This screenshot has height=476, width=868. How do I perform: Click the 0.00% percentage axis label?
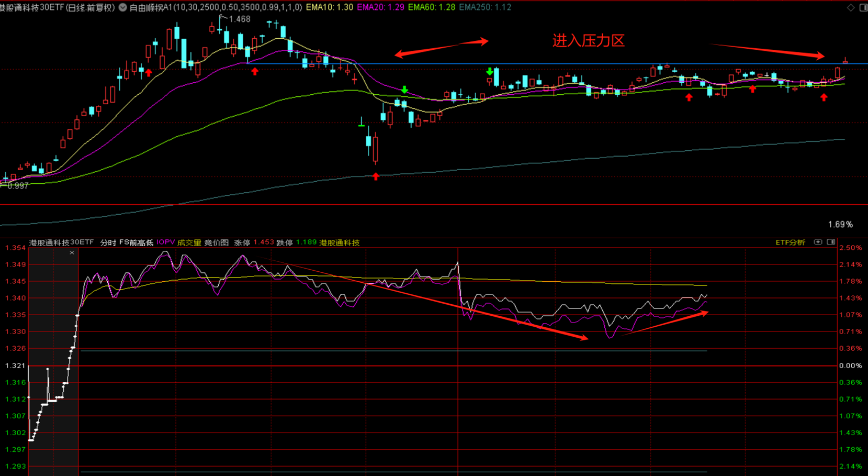coord(851,366)
